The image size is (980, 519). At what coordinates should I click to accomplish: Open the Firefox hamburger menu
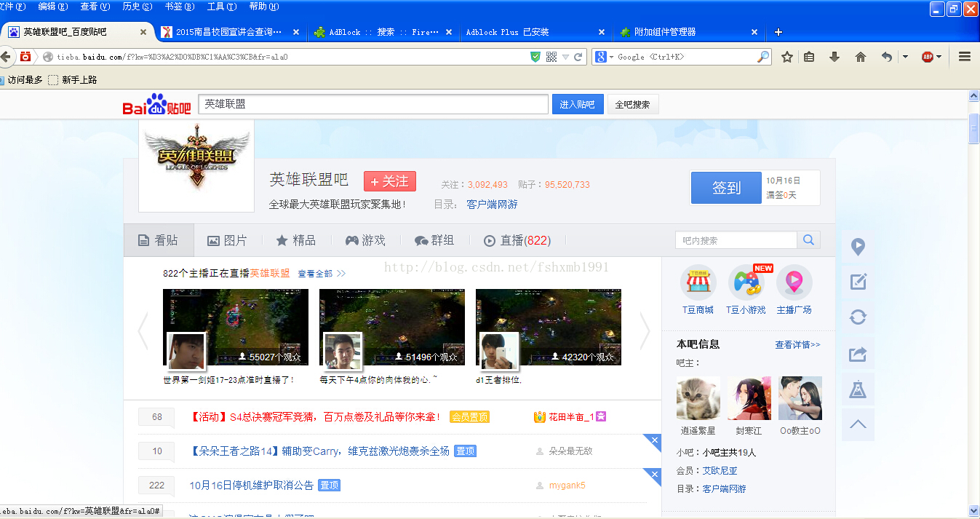point(965,57)
